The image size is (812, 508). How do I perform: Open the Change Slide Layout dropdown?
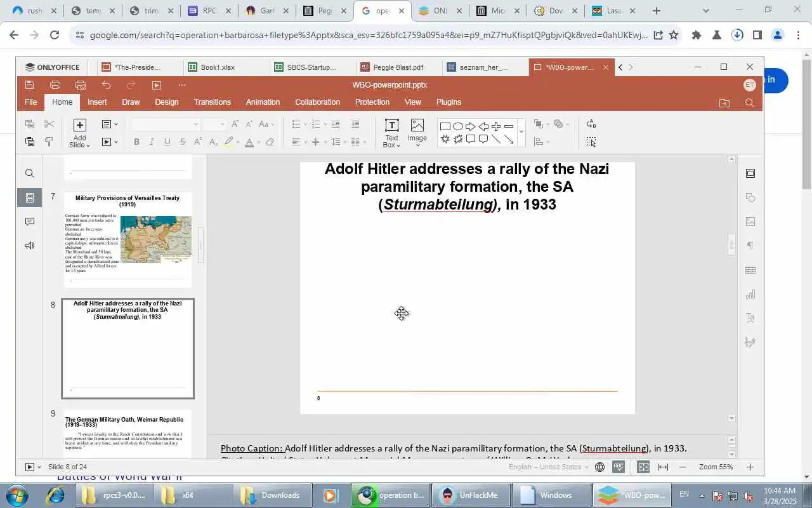click(110, 124)
